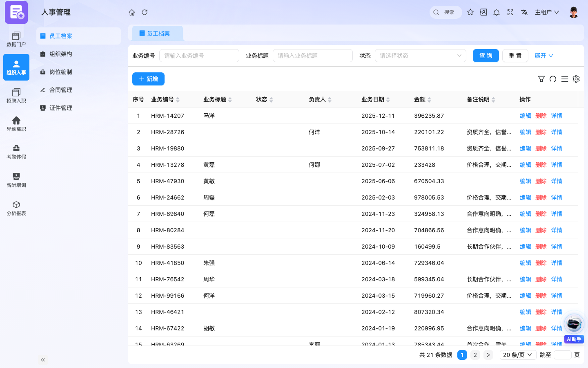Open the notifications bell

497,12
